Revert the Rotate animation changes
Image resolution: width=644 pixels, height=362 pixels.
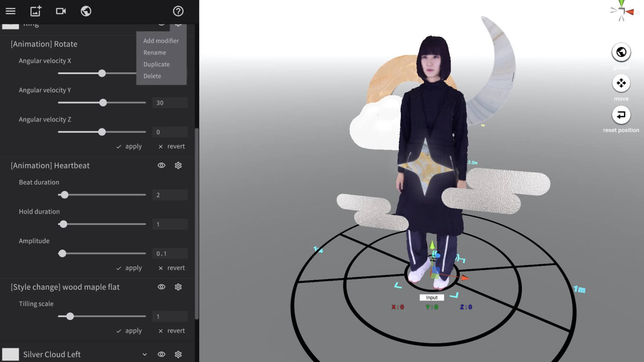(x=171, y=146)
